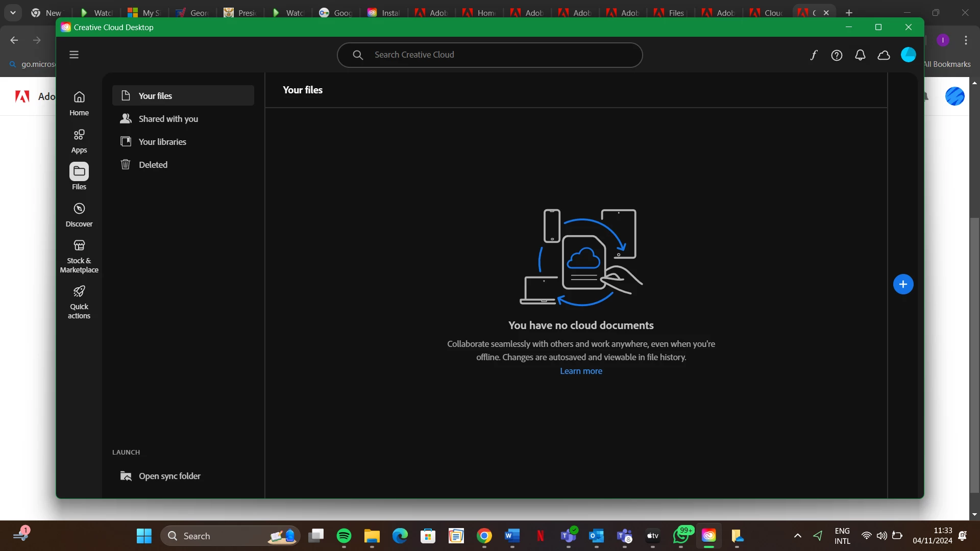Open the Fonts icon in header
980x551 pixels.
click(814, 55)
